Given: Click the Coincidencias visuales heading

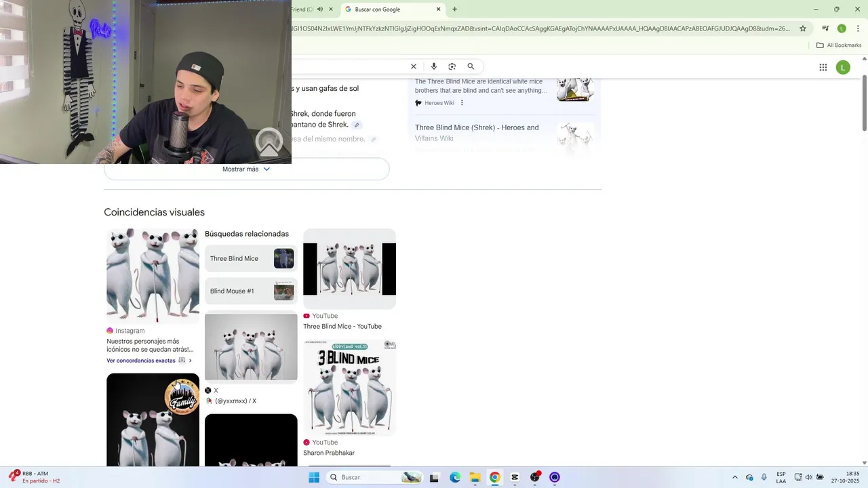Looking at the screenshot, I should (155, 212).
